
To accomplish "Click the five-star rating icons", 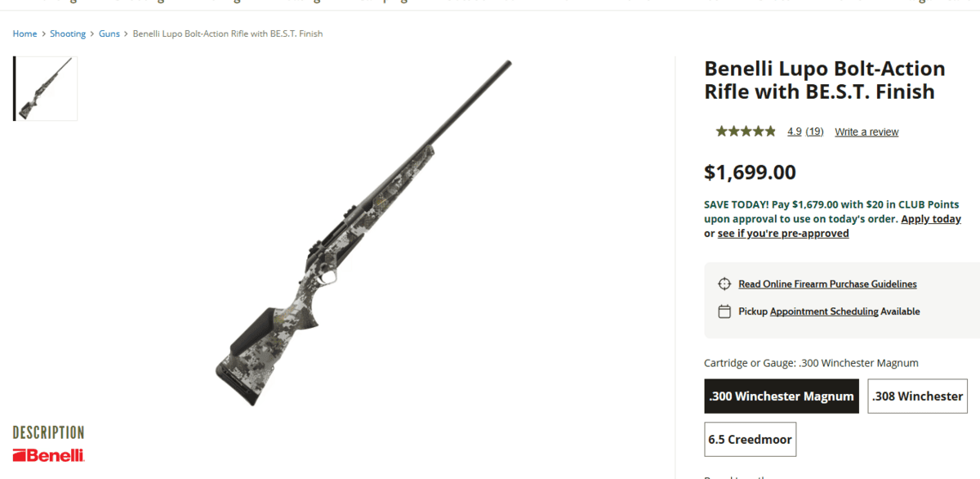I will click(x=746, y=132).
